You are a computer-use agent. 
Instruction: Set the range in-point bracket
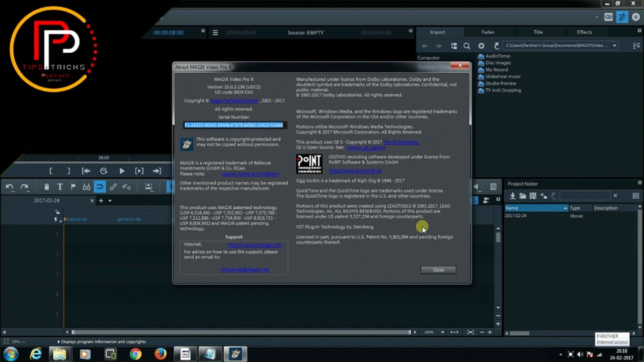[51, 171]
